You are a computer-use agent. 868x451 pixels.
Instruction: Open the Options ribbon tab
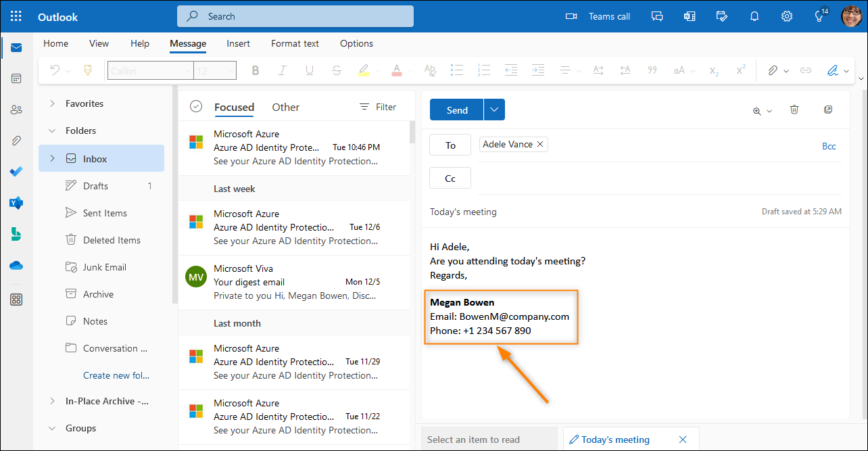(x=356, y=43)
